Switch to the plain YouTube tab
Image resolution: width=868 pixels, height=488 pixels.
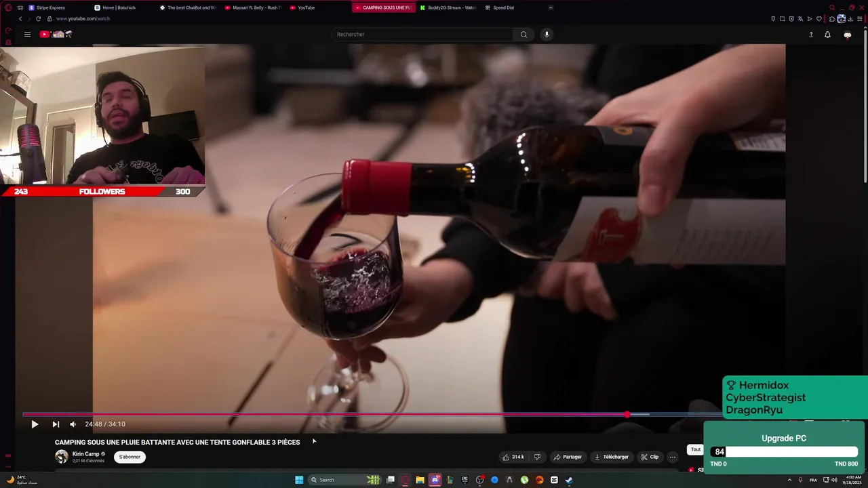tap(307, 7)
